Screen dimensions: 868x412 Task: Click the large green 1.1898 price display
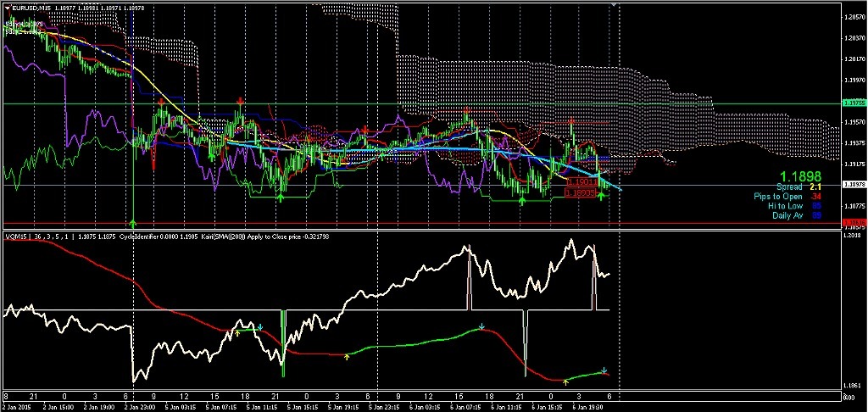[800, 176]
